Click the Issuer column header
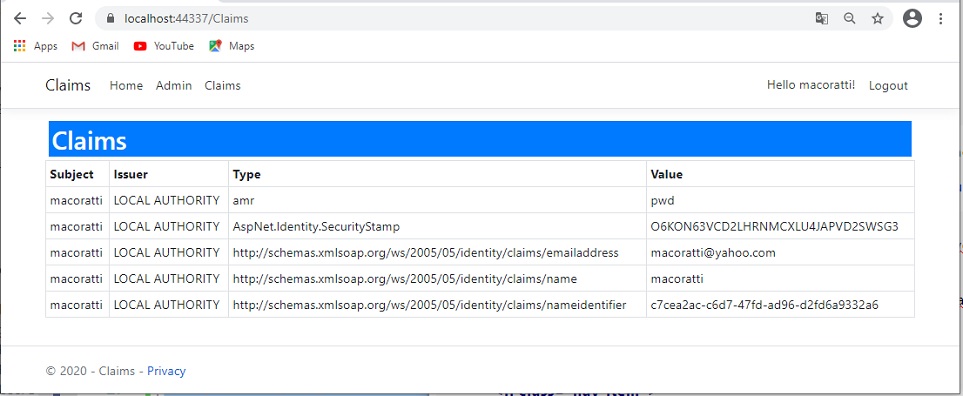This screenshot has height=396, width=963. pos(169,174)
